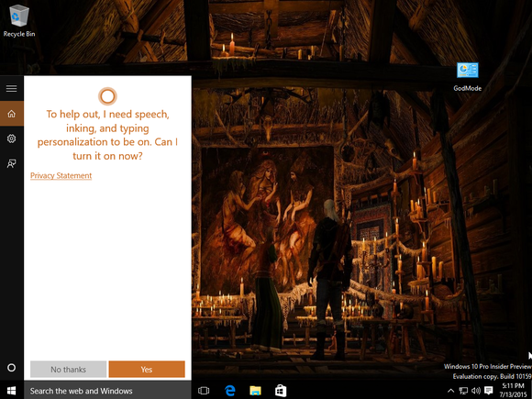Click the Windows Start button
The width and height of the screenshot is (532, 399).
tap(12, 391)
